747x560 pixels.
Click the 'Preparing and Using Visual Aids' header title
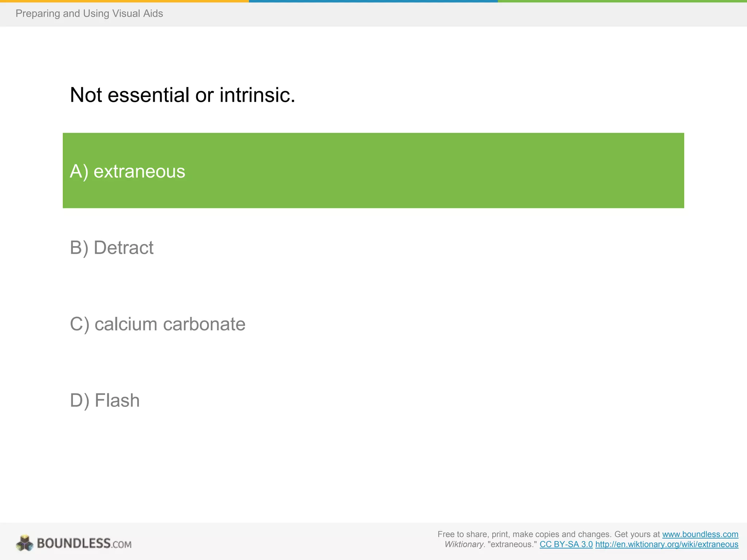[89, 13]
